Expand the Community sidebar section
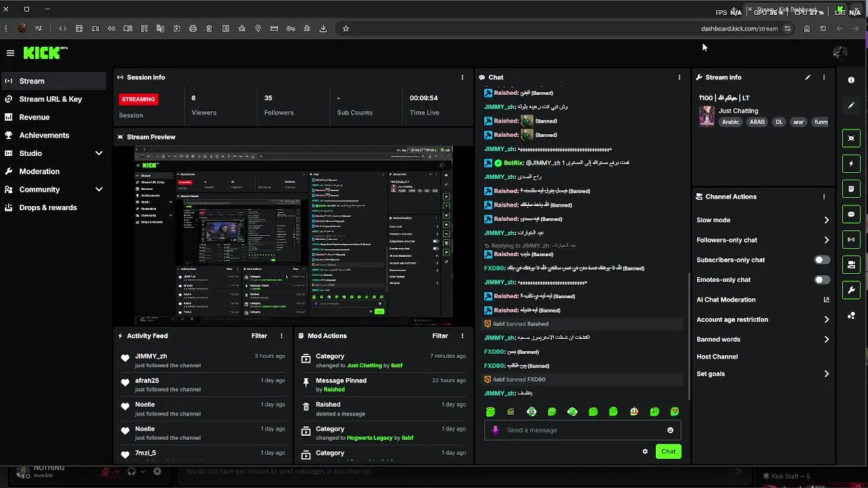Image resolution: width=868 pixels, height=488 pixels. pyautogui.click(x=99, y=190)
